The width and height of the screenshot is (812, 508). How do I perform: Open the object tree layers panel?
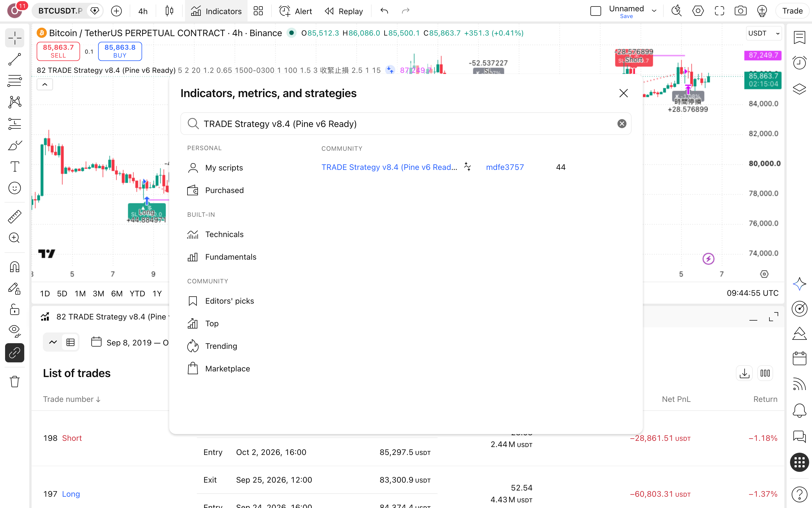pos(799,89)
